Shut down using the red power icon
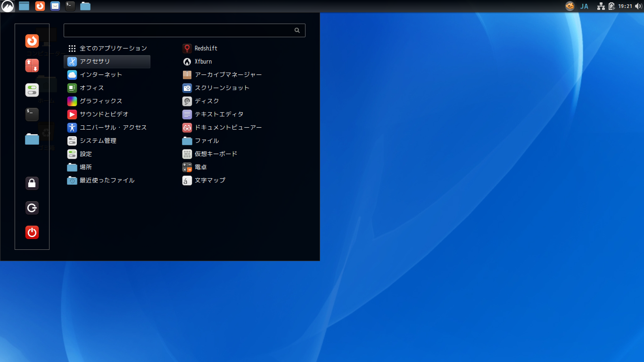The height and width of the screenshot is (362, 644). 32,232
